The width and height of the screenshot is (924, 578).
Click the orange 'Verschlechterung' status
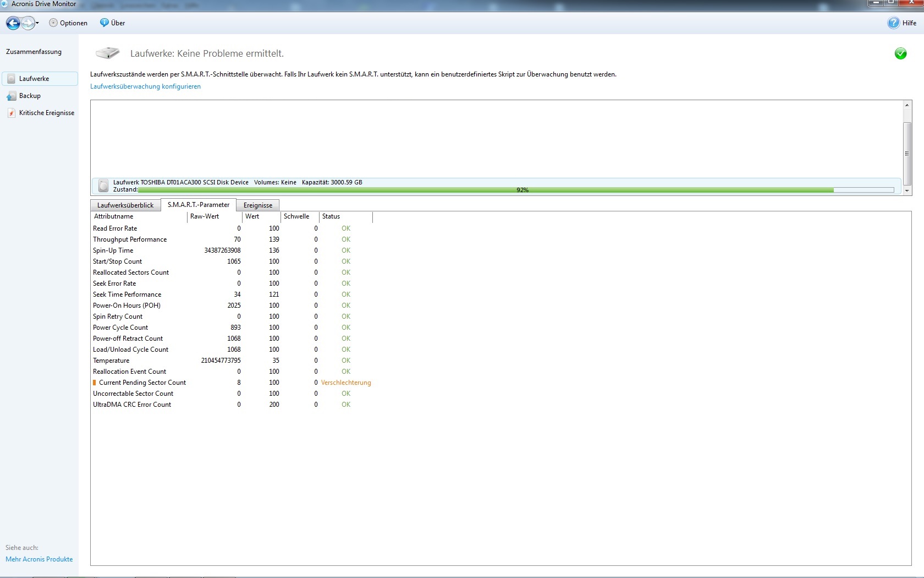(346, 383)
